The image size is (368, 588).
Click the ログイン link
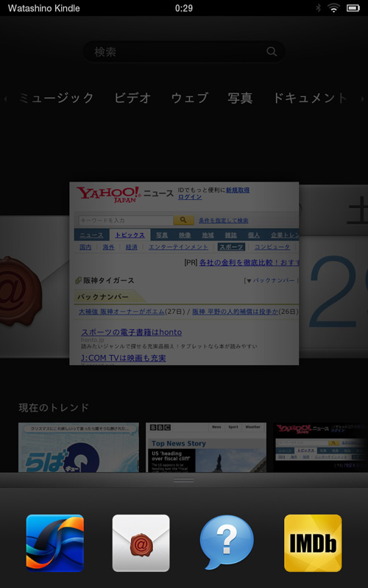[190, 197]
